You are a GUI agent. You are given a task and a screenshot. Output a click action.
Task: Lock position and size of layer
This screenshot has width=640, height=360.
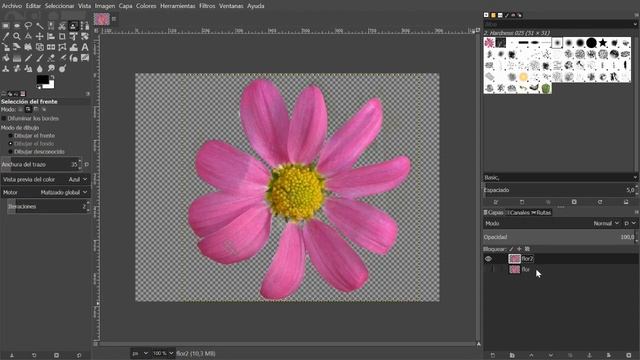click(519, 249)
